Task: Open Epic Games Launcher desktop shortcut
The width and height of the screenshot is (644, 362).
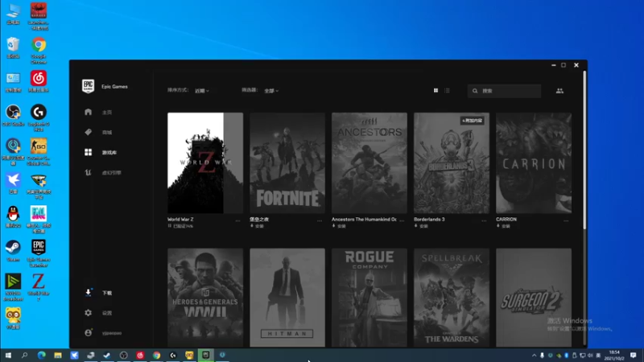Action: tap(38, 253)
